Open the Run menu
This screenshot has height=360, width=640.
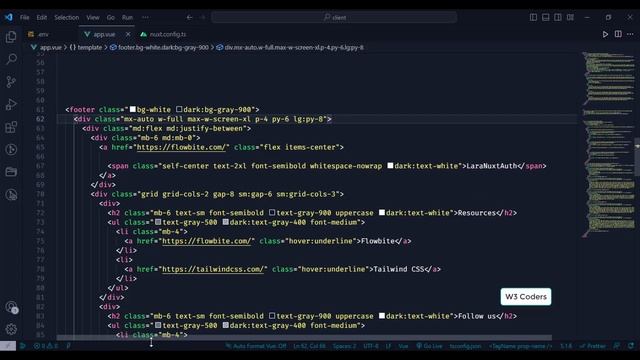127,18
